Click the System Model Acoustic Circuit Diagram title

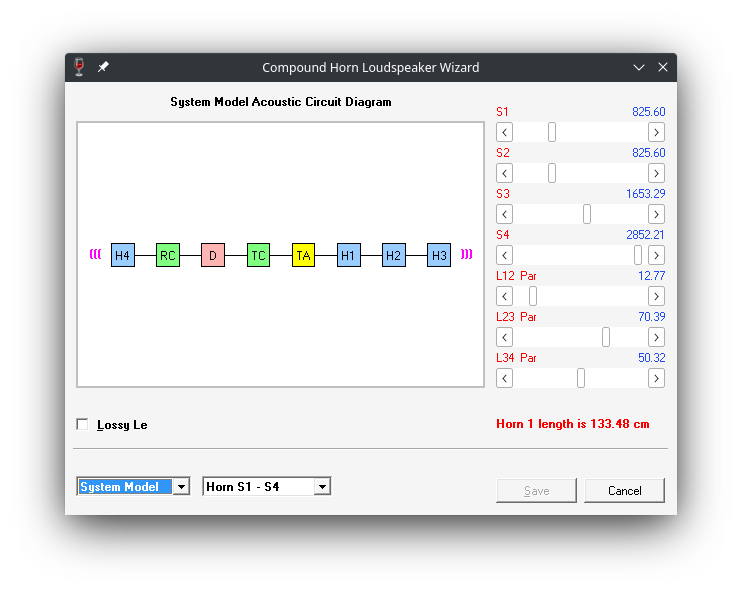pyautogui.click(x=281, y=102)
